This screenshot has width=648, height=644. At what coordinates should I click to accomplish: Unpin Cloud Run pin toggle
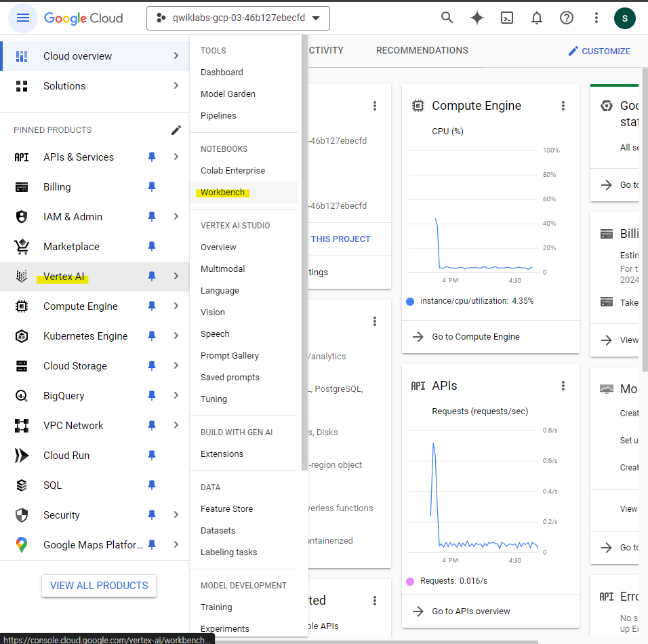tap(152, 455)
